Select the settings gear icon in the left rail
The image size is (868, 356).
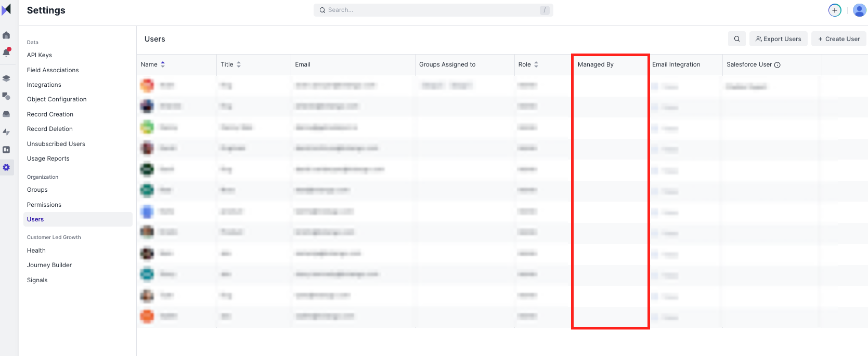click(x=6, y=167)
